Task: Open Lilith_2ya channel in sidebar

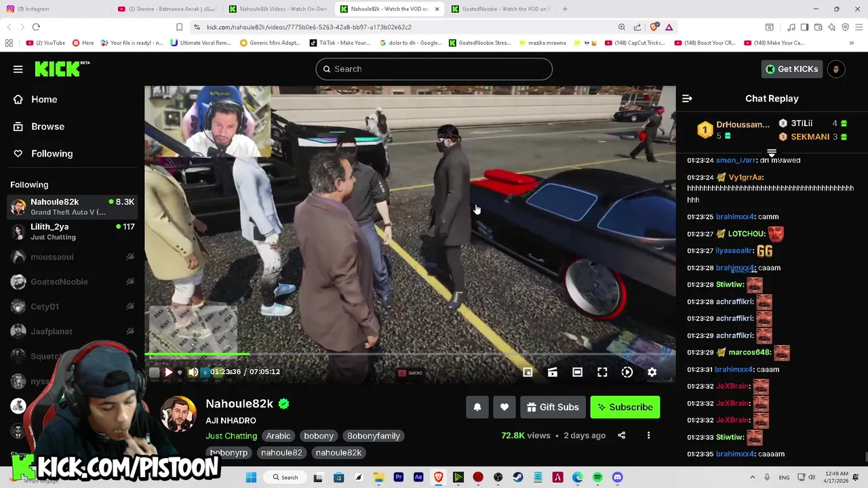Action: (x=73, y=232)
